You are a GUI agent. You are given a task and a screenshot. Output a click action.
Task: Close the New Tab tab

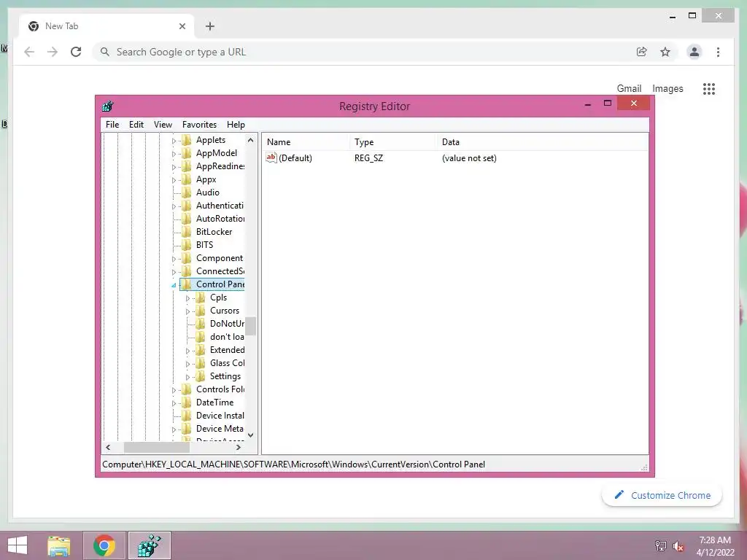(x=182, y=26)
